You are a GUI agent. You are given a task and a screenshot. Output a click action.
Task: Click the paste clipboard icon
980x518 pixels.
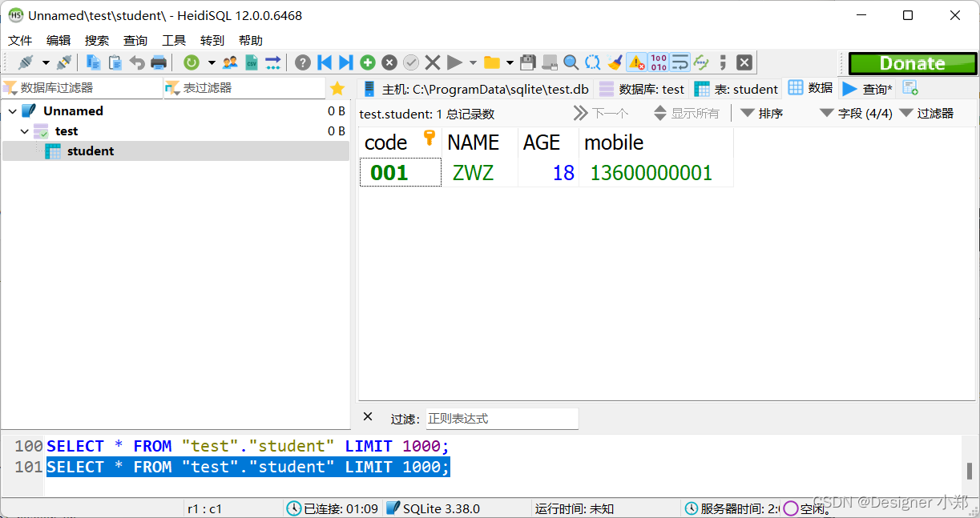pyautogui.click(x=115, y=62)
